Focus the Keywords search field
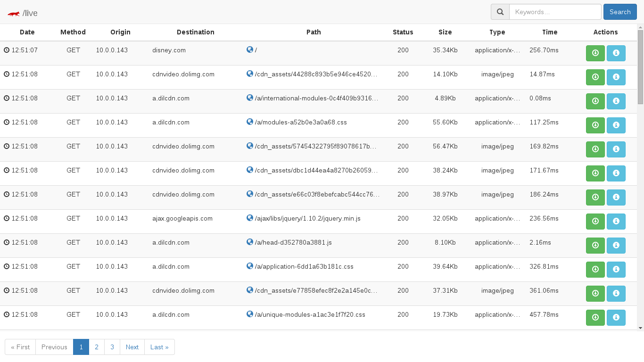Screen dimensions: 644x362 (555, 12)
